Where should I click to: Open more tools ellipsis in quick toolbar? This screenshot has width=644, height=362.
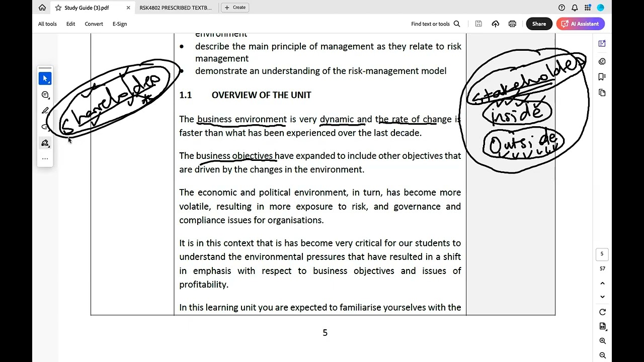pos(45,159)
